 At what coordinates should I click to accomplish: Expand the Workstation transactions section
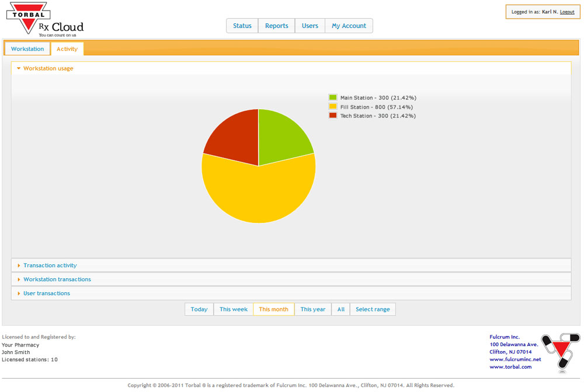click(x=291, y=279)
